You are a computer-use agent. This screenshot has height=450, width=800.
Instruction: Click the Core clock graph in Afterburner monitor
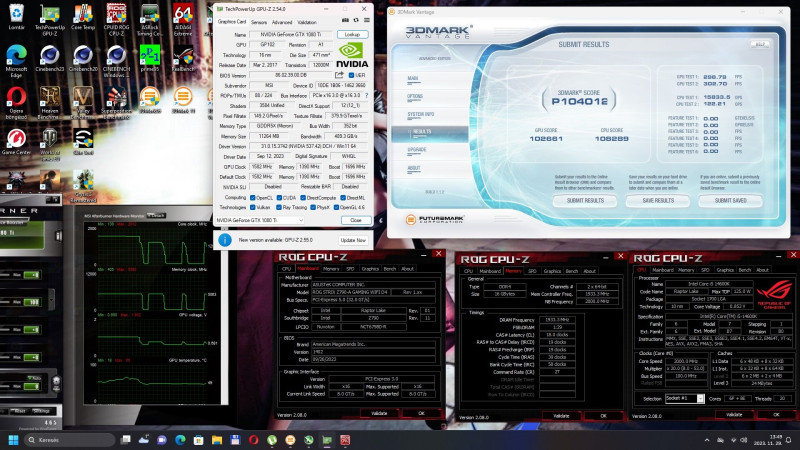152,243
